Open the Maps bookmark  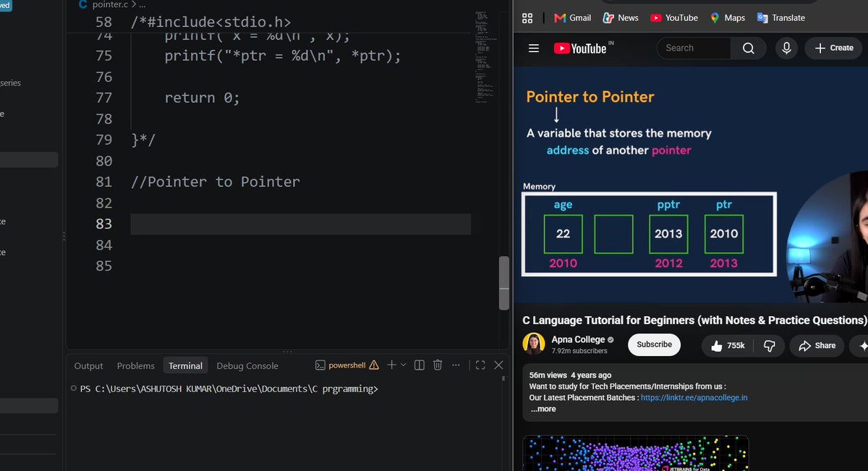tap(727, 18)
